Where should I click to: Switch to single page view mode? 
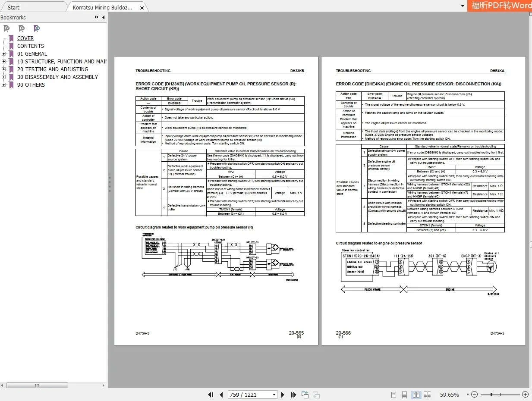[393, 395]
